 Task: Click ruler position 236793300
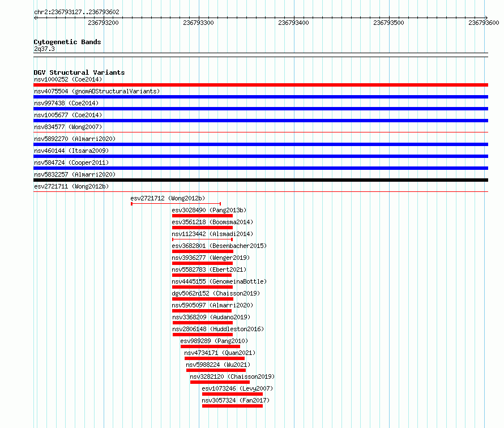click(x=198, y=23)
